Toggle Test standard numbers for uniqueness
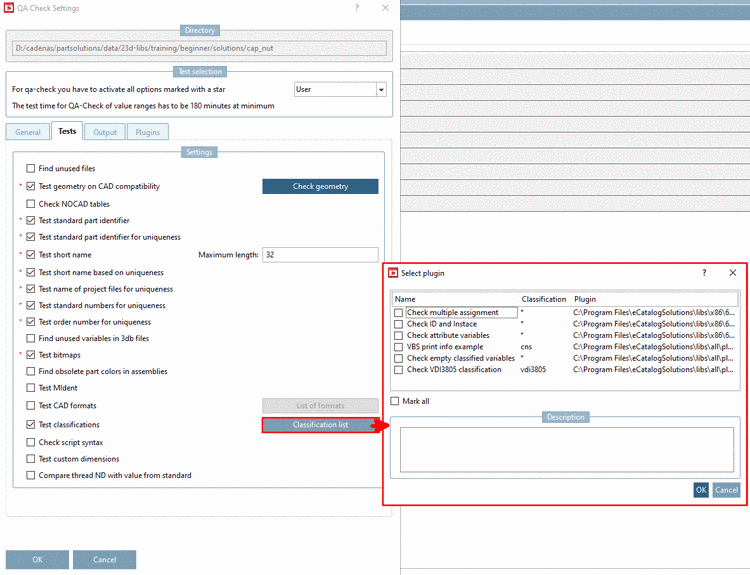 (x=31, y=305)
